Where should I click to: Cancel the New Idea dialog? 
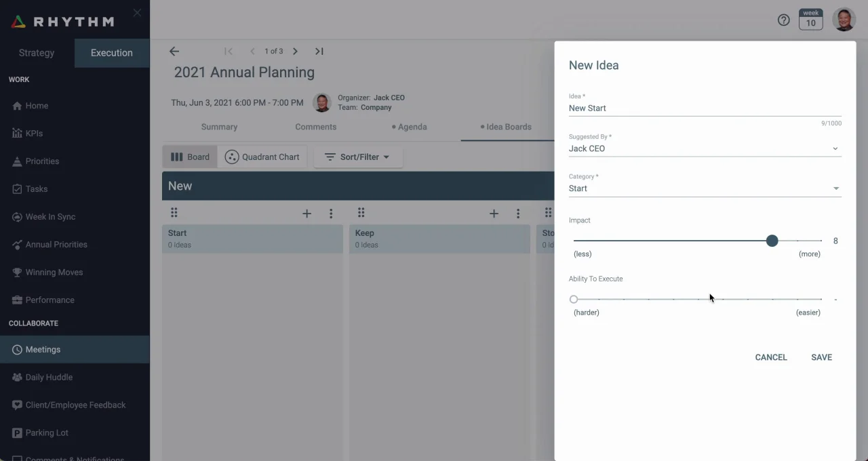[771, 357]
